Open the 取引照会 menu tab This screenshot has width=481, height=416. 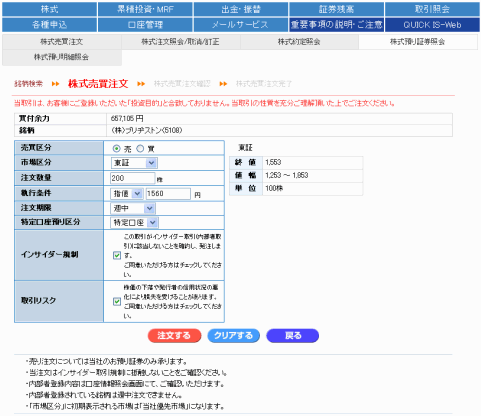pyautogui.click(x=432, y=9)
